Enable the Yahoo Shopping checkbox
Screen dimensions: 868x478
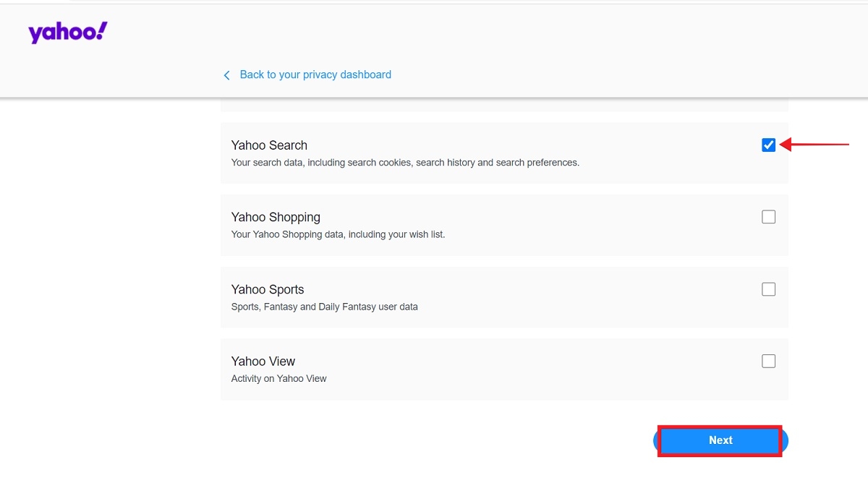coord(768,216)
